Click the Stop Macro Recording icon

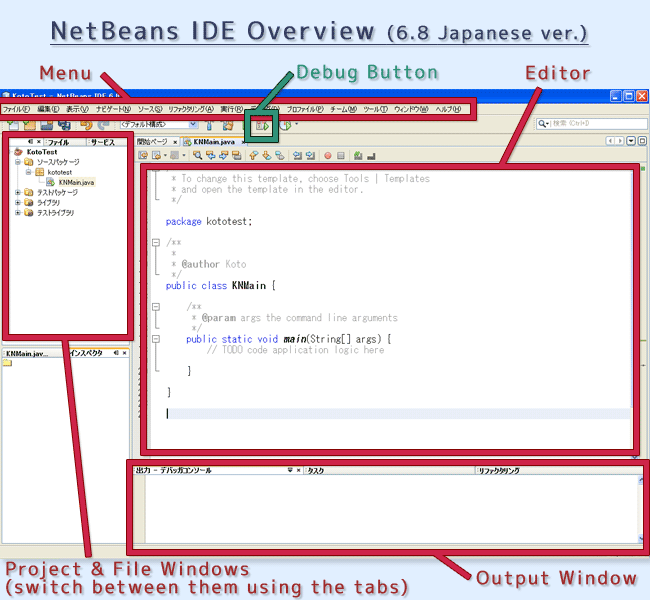pyautogui.click(x=341, y=155)
